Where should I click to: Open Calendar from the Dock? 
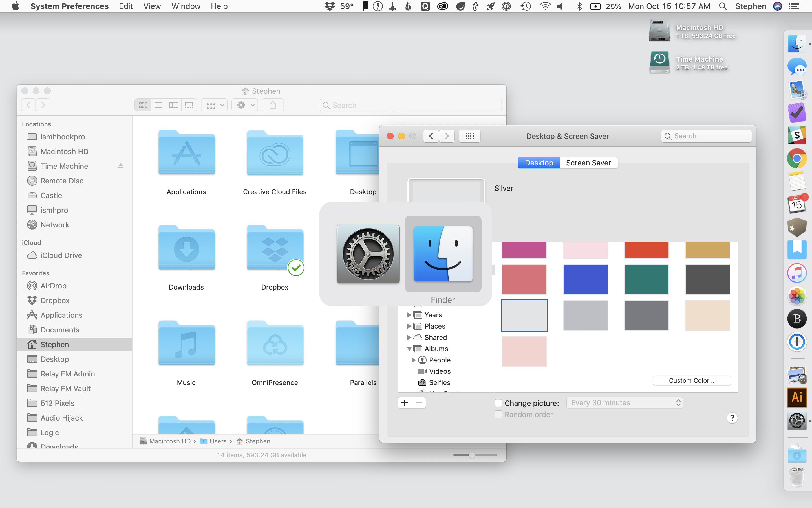click(x=797, y=203)
